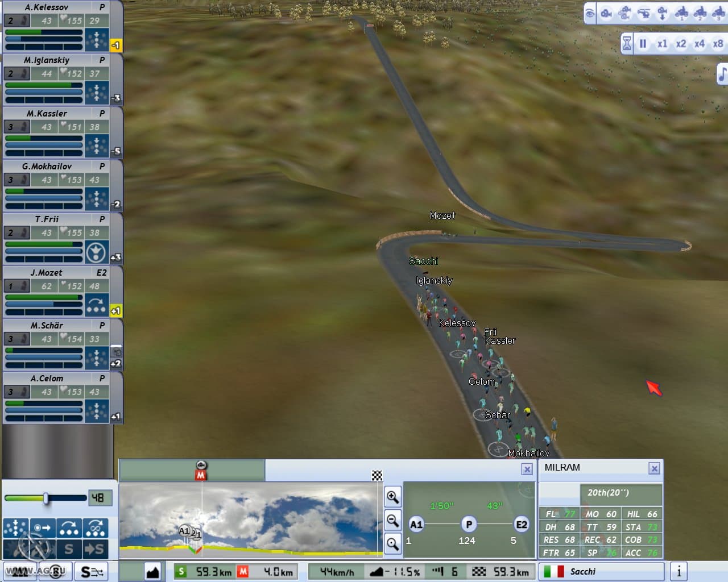Adjust the effort slider set to 48
Viewport: 728px width, 582px height.
click(x=45, y=498)
